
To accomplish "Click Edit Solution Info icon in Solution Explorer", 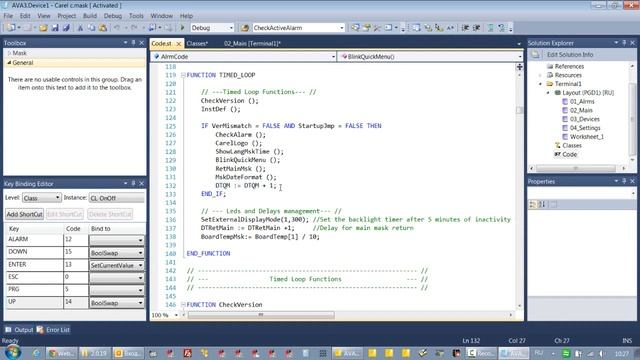I will [x=535, y=55].
